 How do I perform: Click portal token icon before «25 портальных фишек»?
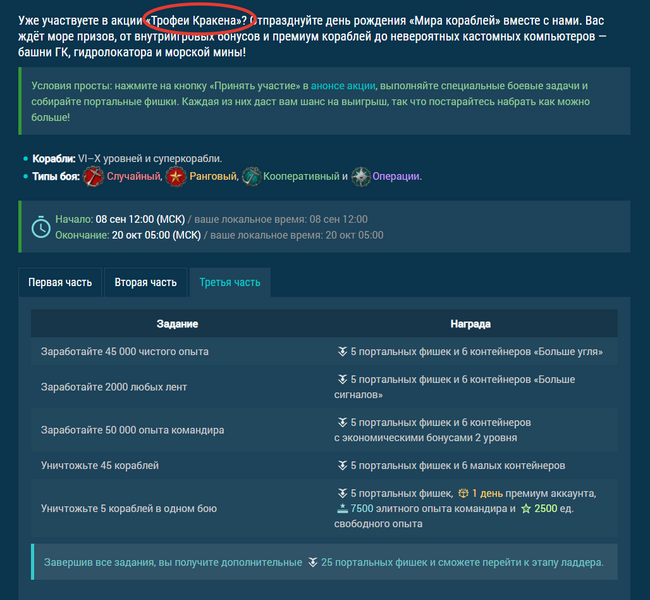coord(312,562)
